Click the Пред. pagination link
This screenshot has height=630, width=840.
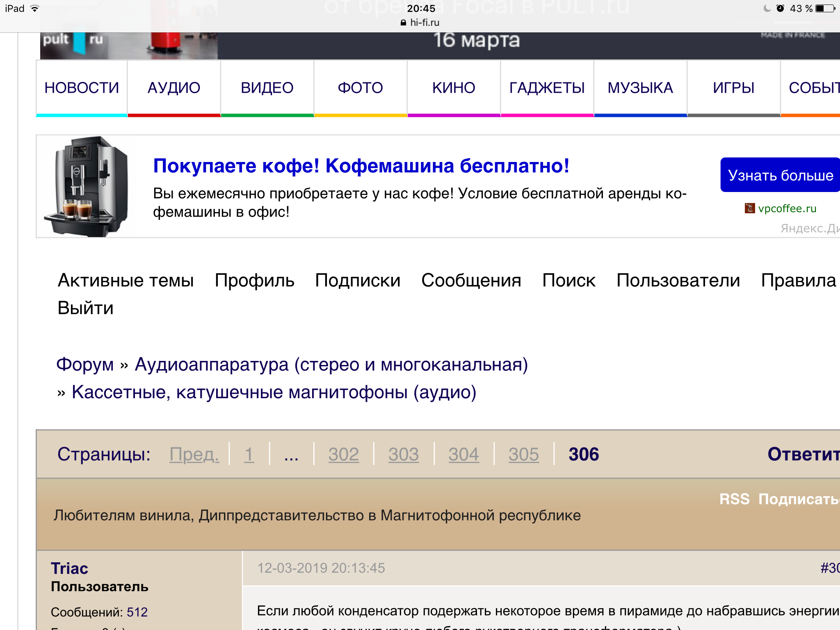click(194, 454)
